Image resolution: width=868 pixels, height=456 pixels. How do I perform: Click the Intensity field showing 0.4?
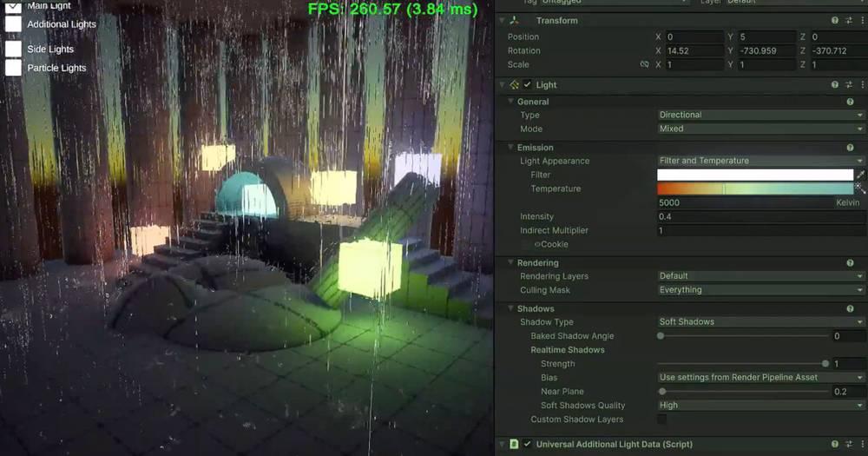click(x=761, y=216)
